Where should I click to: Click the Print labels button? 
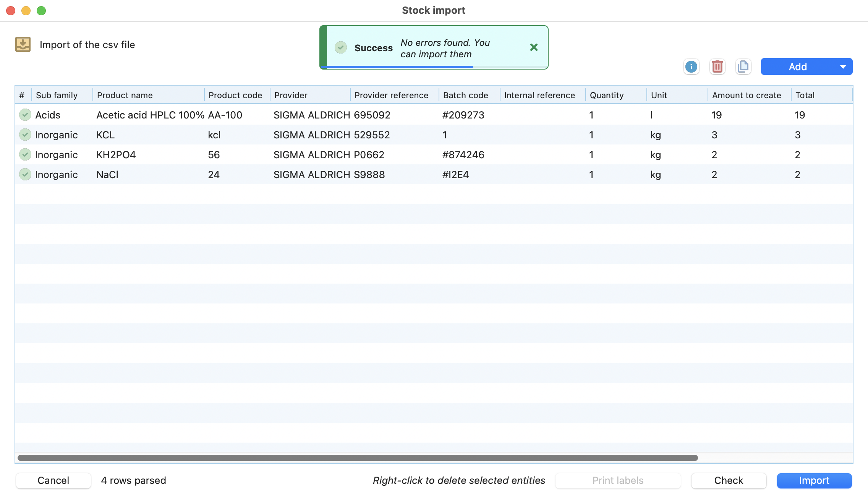[x=618, y=480]
